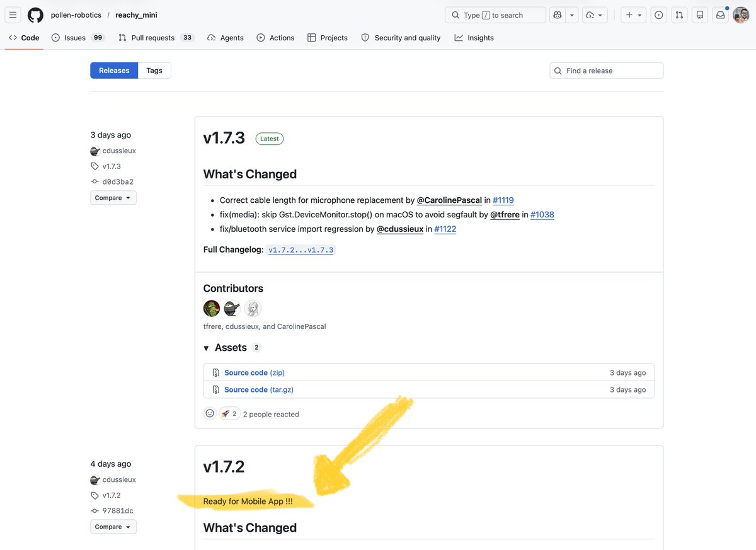This screenshot has height=550, width=756.
Task: Switch to the Code tab
Action: (24, 38)
